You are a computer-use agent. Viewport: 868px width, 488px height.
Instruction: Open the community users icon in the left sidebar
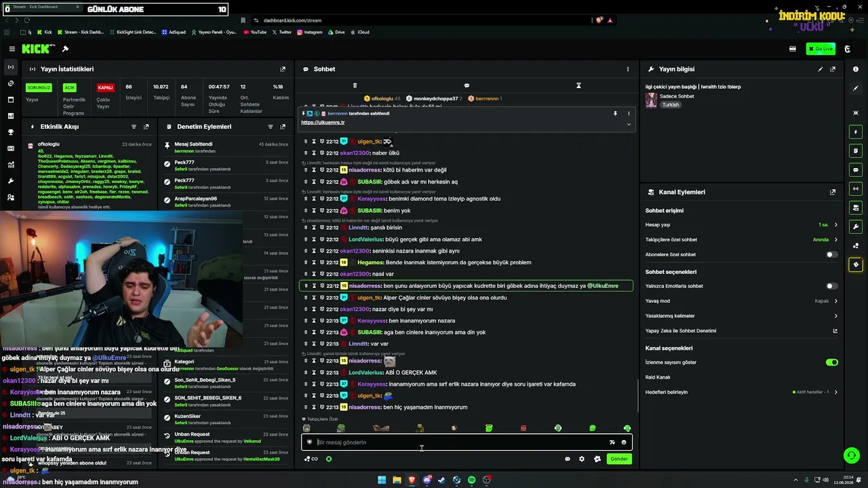[11, 197]
